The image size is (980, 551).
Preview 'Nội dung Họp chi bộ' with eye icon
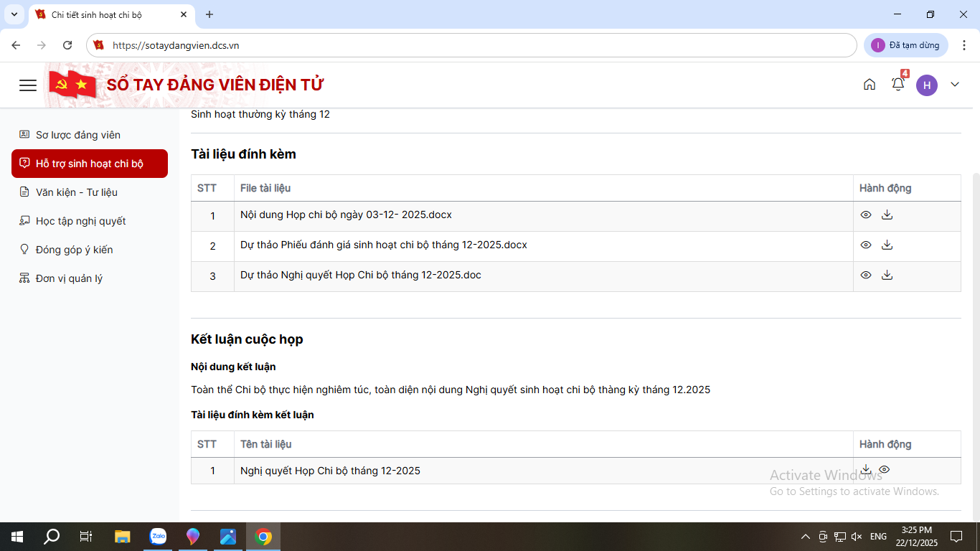pyautogui.click(x=866, y=215)
